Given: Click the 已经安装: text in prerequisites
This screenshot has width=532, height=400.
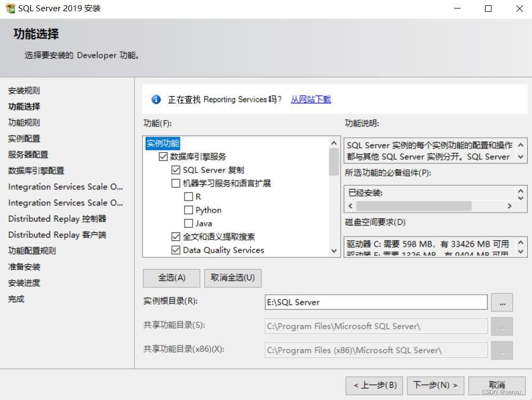Looking at the screenshot, I should 365,193.
